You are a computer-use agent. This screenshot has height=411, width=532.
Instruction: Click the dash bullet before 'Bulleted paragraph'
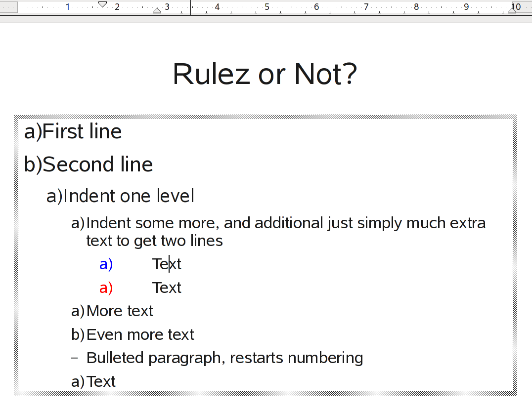(x=75, y=358)
